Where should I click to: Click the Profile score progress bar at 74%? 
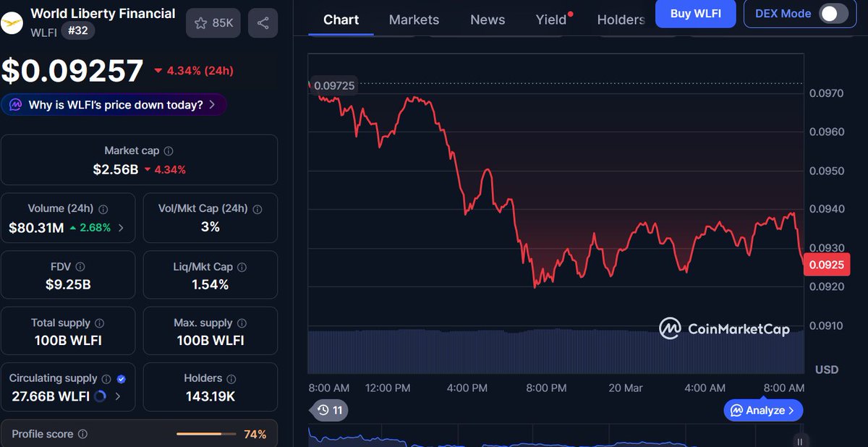click(205, 433)
